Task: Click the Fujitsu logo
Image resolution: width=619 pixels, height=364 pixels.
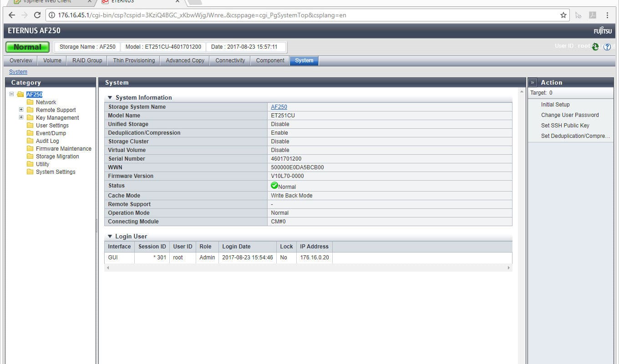Action: [603, 31]
